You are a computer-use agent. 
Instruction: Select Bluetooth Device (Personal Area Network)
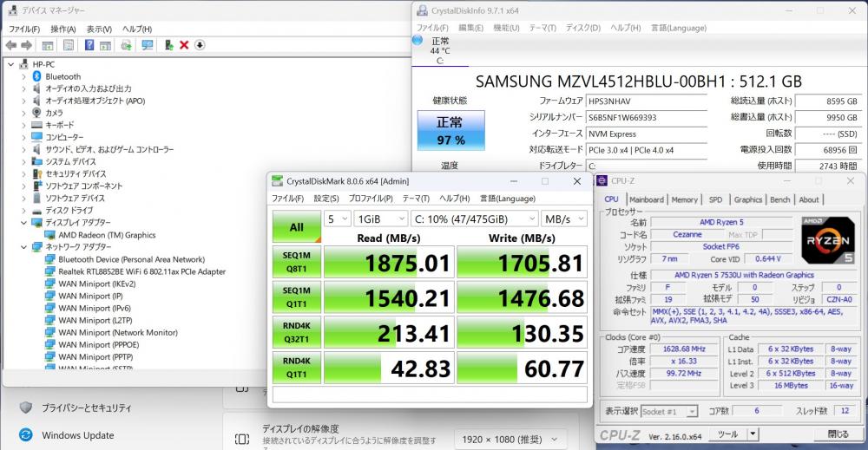coord(132,259)
